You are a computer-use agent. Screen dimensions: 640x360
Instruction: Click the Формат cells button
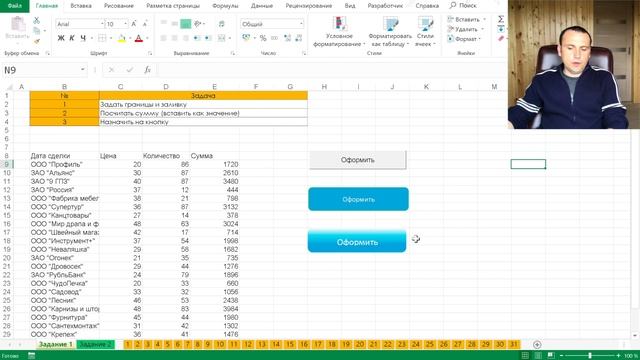pos(464,39)
